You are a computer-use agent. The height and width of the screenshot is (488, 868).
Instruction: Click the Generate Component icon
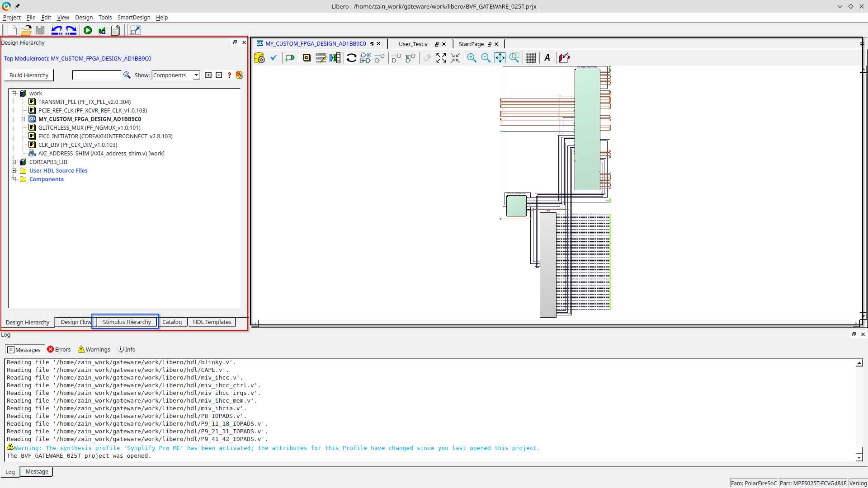click(x=259, y=58)
